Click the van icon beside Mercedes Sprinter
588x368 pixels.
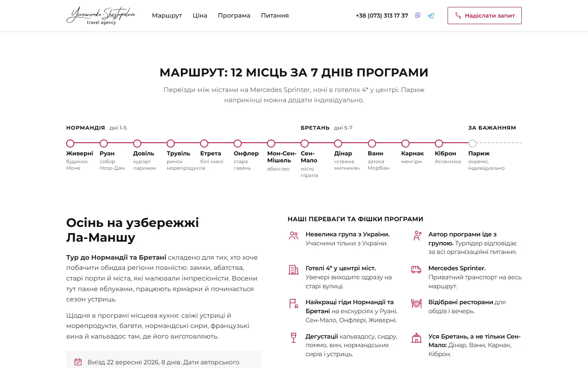(416, 270)
